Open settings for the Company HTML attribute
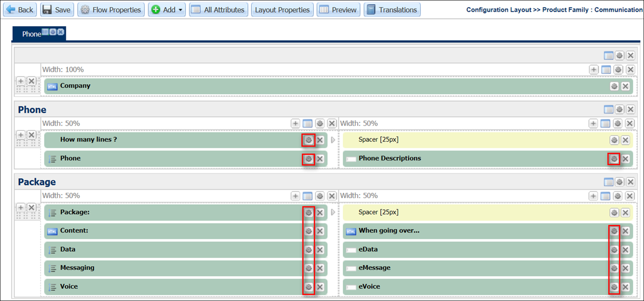 tap(614, 86)
